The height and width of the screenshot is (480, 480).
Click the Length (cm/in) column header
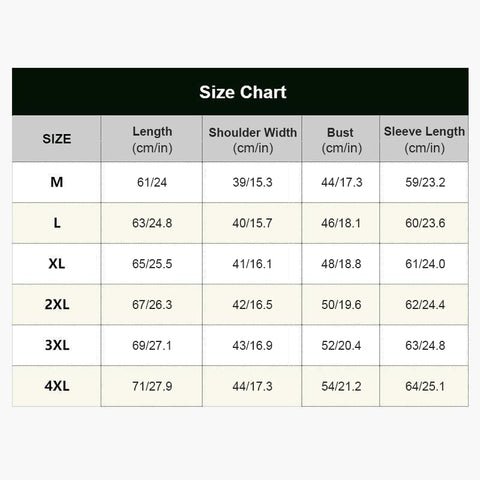click(152, 139)
